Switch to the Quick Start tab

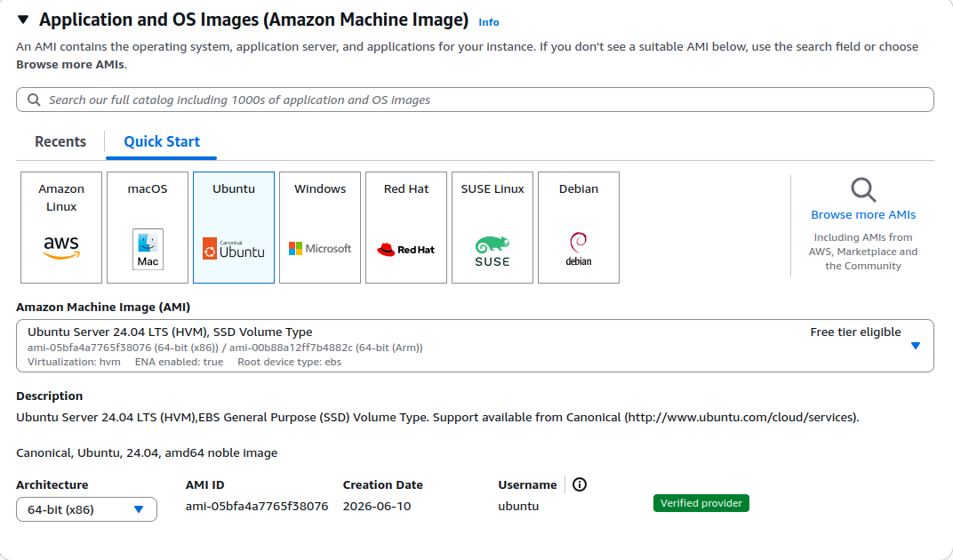click(x=162, y=141)
